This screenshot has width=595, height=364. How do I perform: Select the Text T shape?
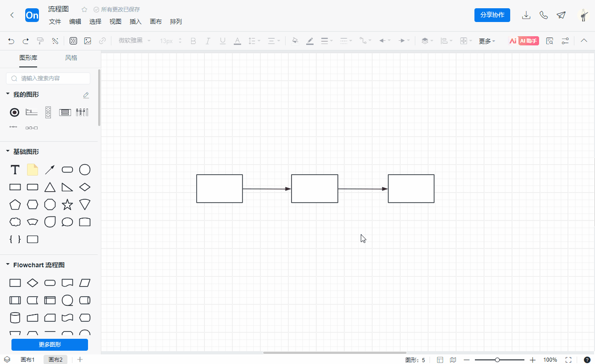click(15, 170)
